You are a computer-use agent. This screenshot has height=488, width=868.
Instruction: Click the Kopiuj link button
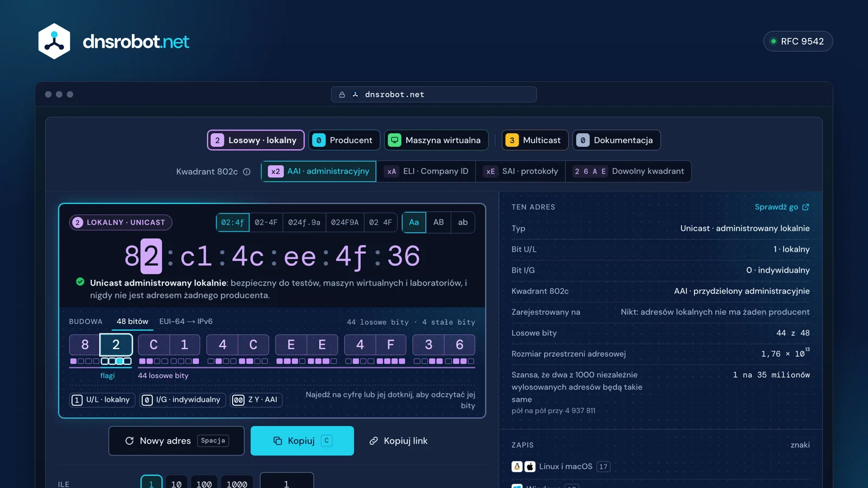pyautogui.click(x=399, y=441)
